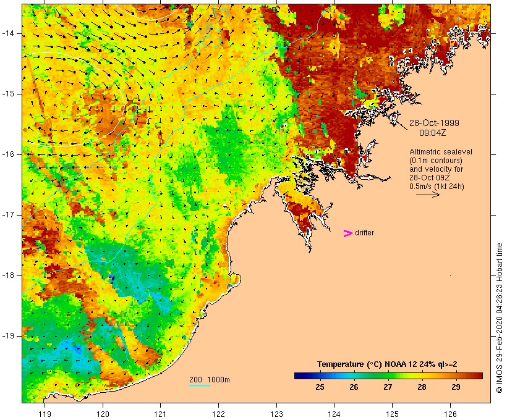Click the time text '09:04Z'

click(433, 133)
